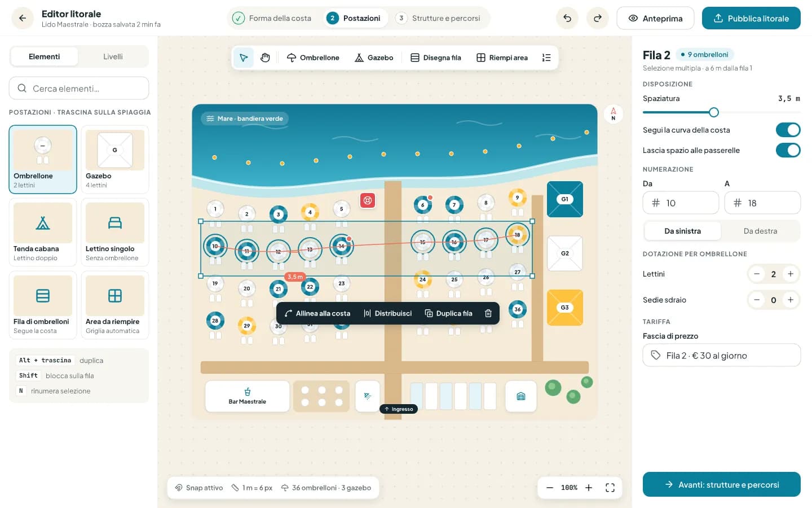Toggle Segui la curva della costa
This screenshot has height=508, width=812.
point(788,130)
